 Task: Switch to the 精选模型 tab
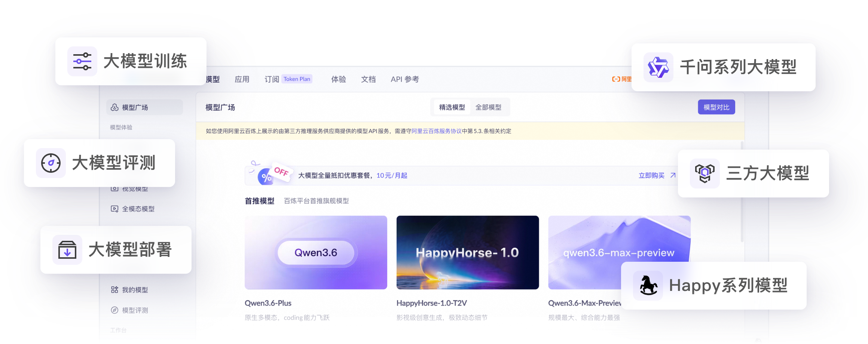(x=452, y=107)
